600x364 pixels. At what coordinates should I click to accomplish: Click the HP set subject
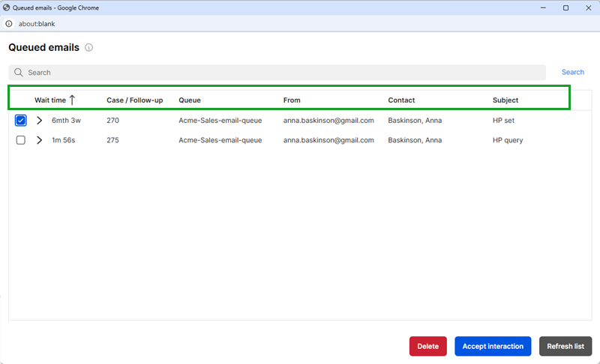coord(503,121)
